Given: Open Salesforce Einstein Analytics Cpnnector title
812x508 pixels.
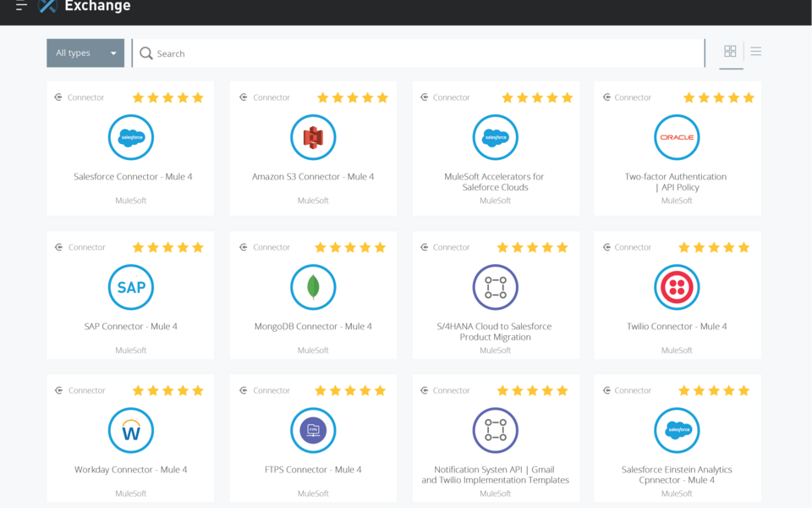Looking at the screenshot, I should 677,475.
